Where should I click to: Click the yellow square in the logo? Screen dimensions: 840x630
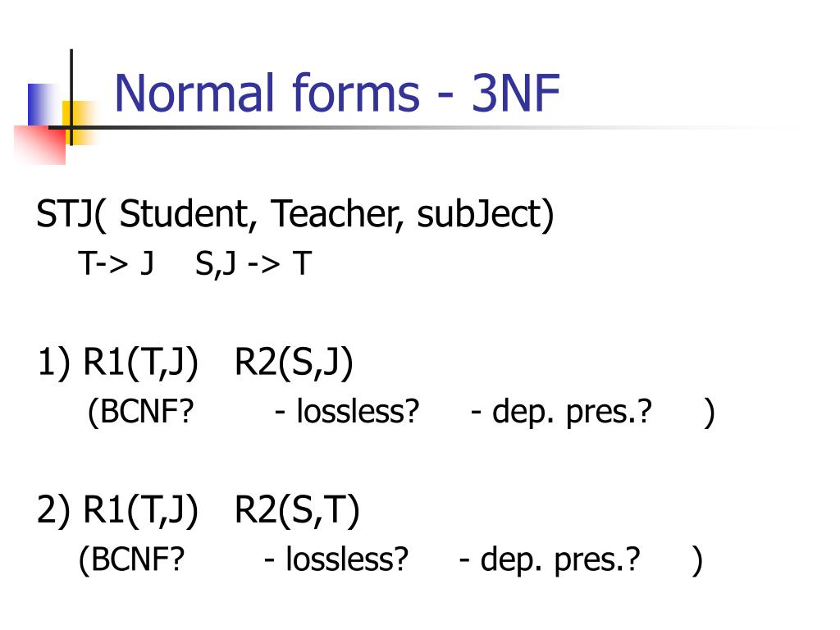tap(80, 123)
